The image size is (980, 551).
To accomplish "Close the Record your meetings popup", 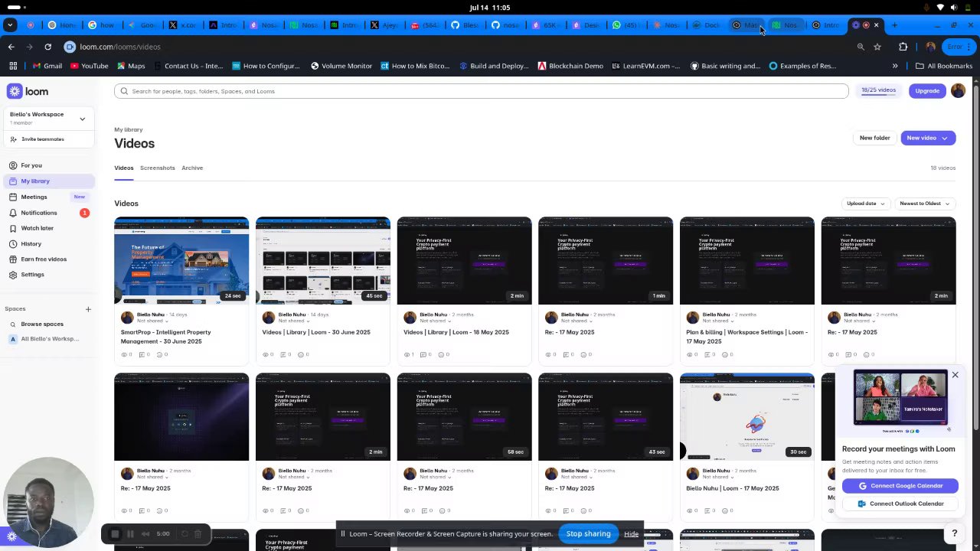I will tap(955, 375).
